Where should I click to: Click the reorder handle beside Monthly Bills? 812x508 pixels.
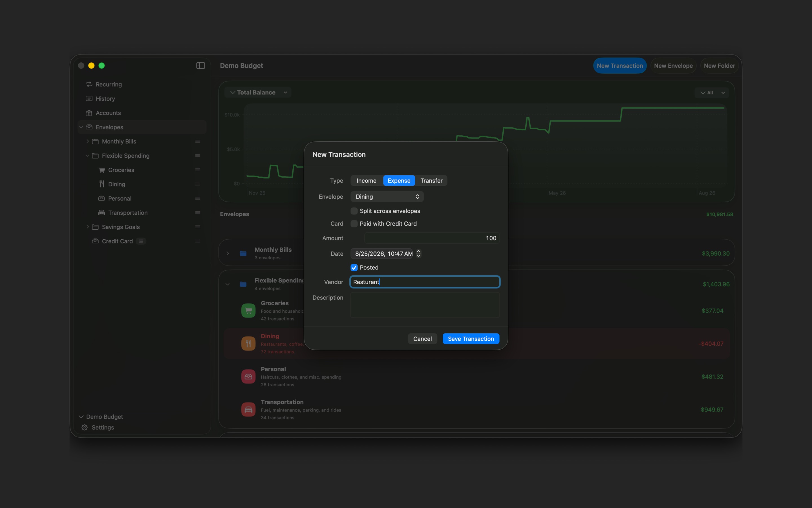point(198,141)
